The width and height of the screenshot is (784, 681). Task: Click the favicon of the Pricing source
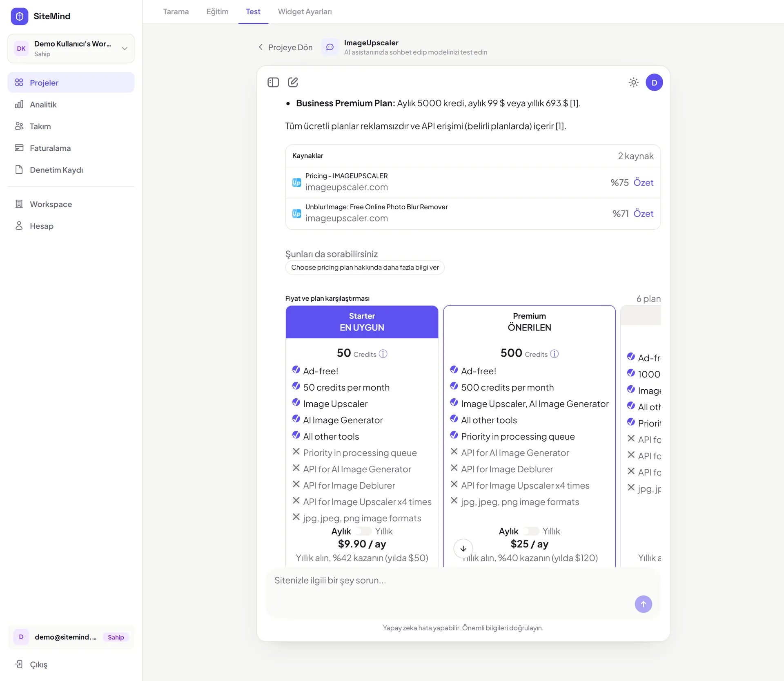tap(297, 183)
